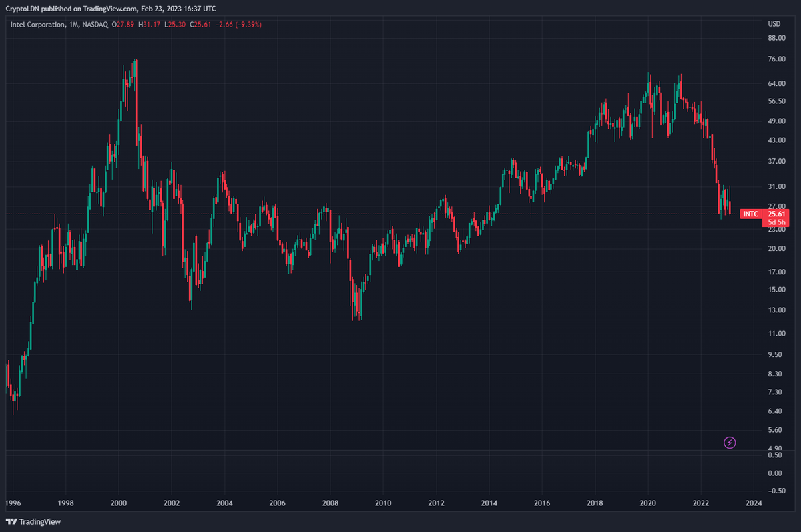The height and width of the screenshot is (532, 801).
Task: Click the 0.50 label in the lower pane
Action: click(774, 455)
